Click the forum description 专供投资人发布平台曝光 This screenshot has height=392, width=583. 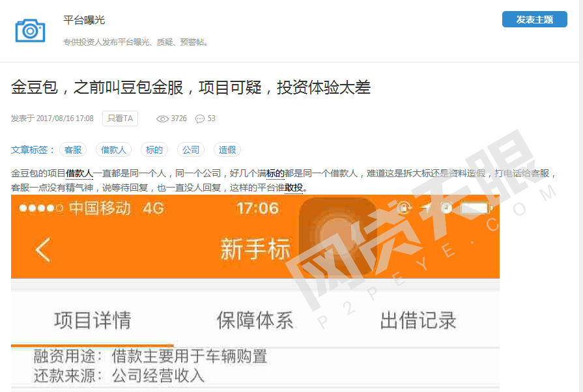(x=135, y=42)
